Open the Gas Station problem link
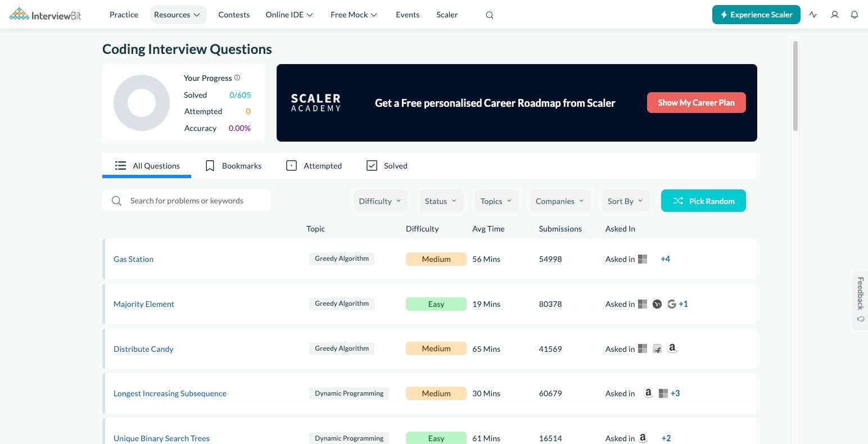 [133, 259]
